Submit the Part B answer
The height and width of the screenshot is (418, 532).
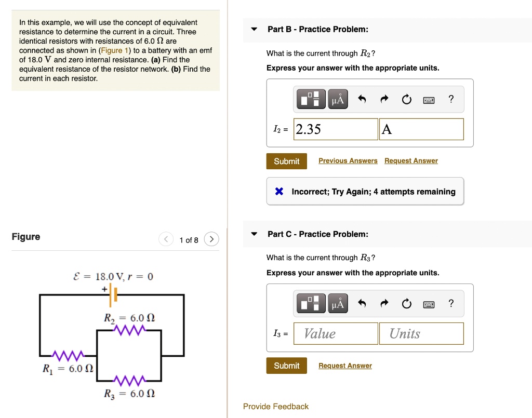(x=286, y=161)
